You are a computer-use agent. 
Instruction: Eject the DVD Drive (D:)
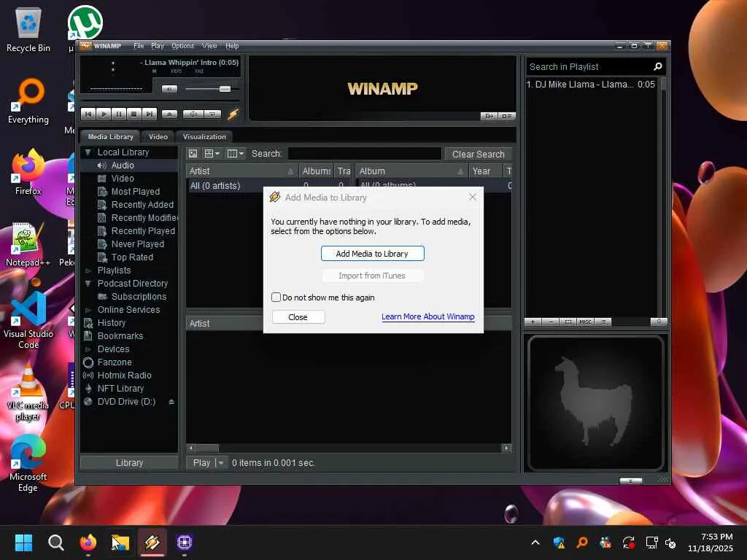(171, 402)
